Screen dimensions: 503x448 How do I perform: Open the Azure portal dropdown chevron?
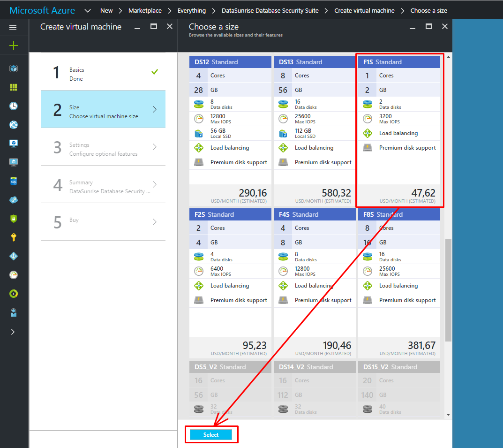coord(88,11)
